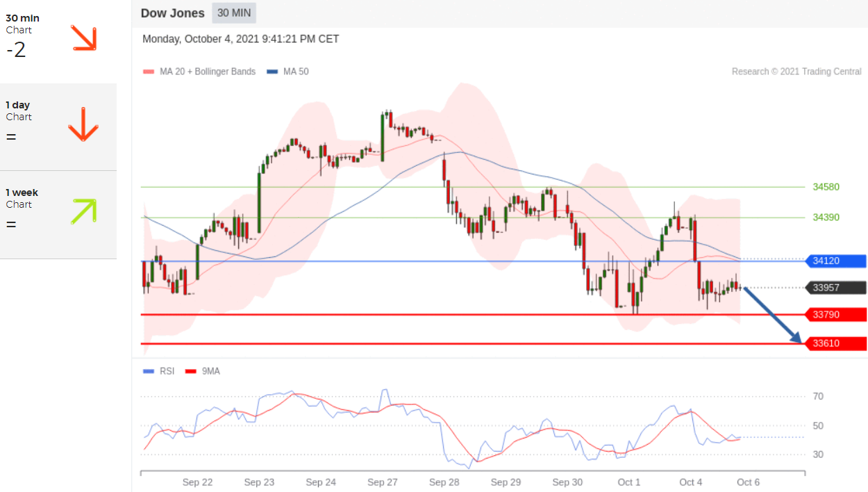Click the black 33957 current price tag

(x=835, y=288)
